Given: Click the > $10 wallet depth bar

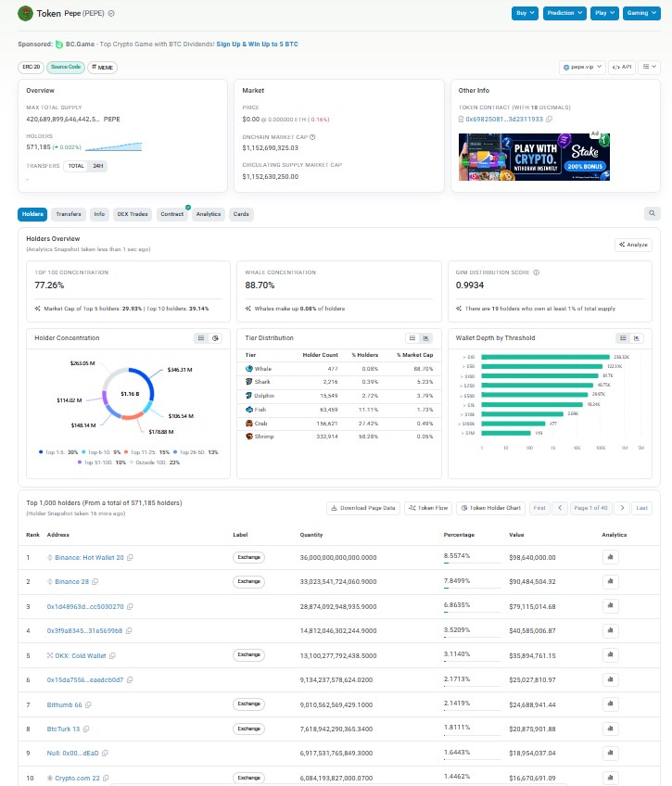Looking at the screenshot, I should [545, 357].
